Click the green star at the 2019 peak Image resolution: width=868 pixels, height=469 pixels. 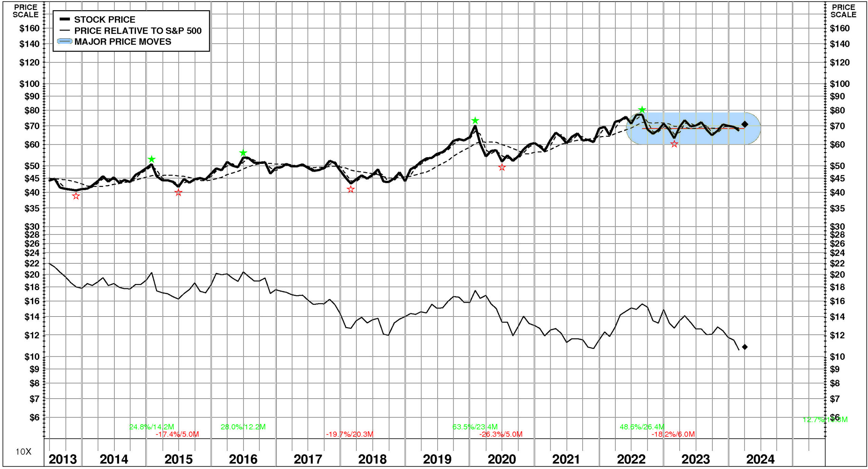(475, 120)
